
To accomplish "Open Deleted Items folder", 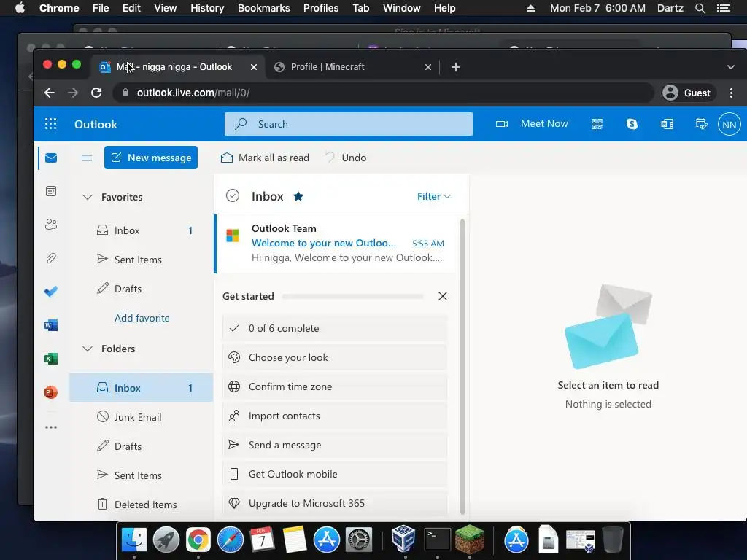I will click(x=141, y=505).
